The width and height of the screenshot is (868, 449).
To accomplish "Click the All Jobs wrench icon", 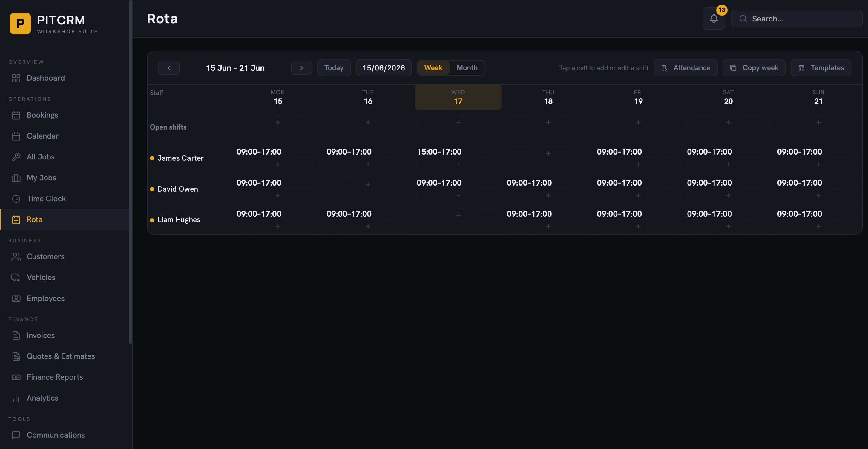I will pyautogui.click(x=16, y=157).
